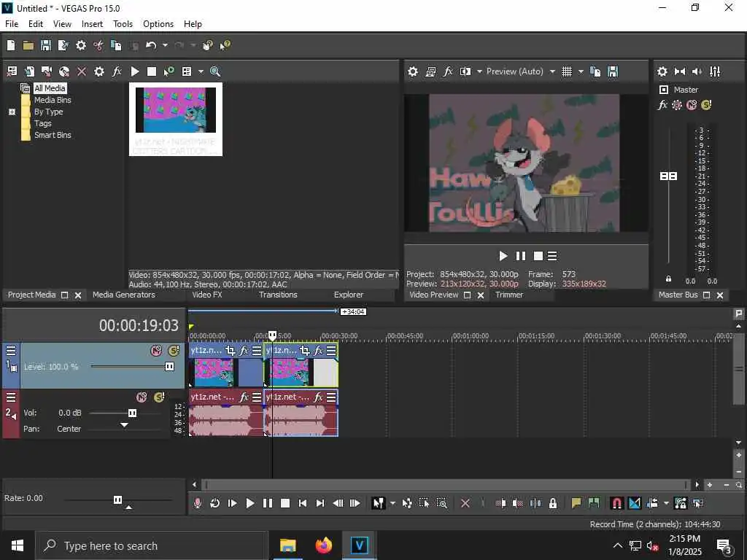Screen dimensions: 747x560
Task: Select the yt1z.net media thumbnail
Action: pos(176,119)
